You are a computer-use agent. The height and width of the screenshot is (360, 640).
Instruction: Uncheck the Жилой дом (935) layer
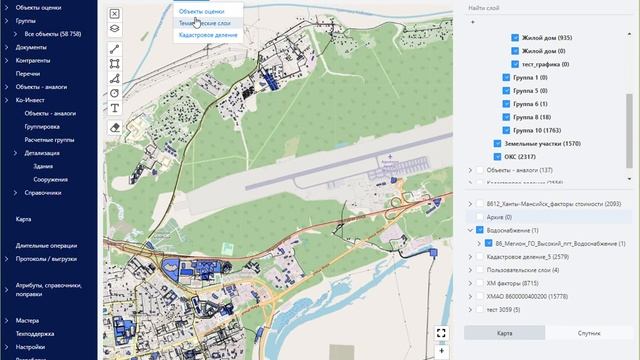(x=515, y=38)
